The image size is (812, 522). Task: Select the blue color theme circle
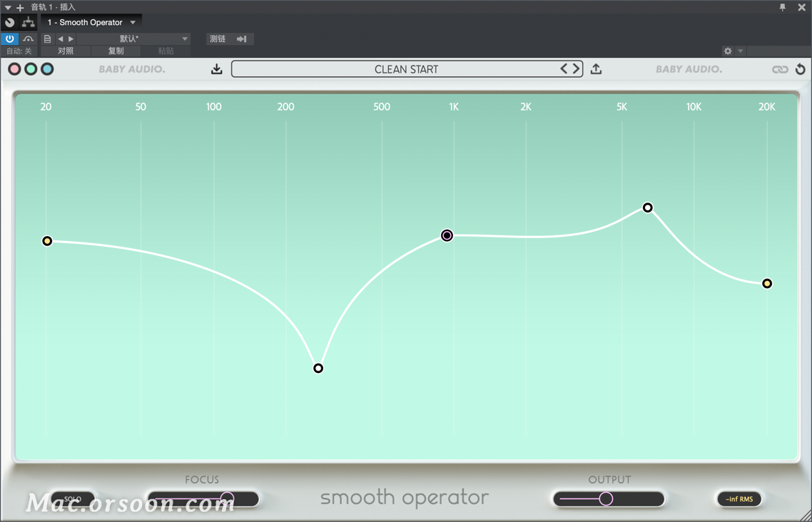[47, 68]
